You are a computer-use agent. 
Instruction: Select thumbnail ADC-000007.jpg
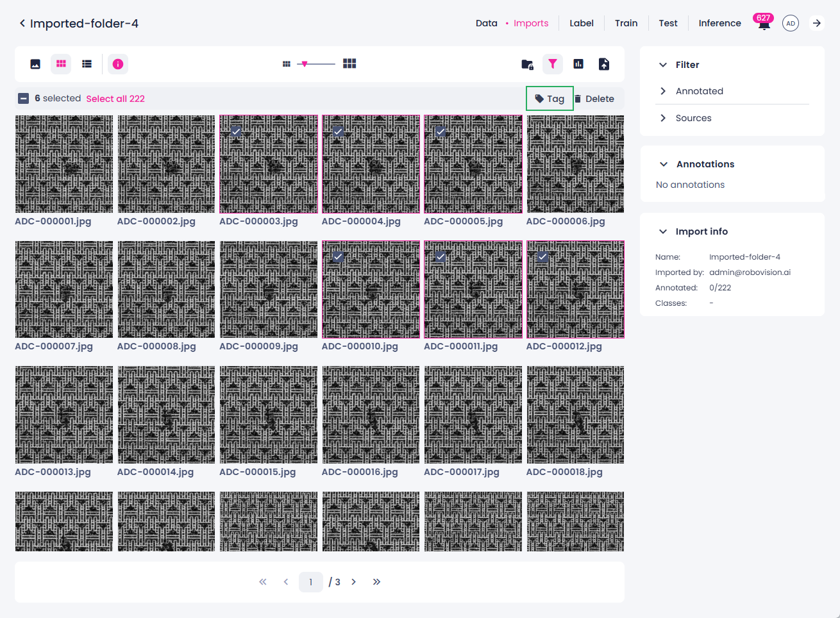64,289
